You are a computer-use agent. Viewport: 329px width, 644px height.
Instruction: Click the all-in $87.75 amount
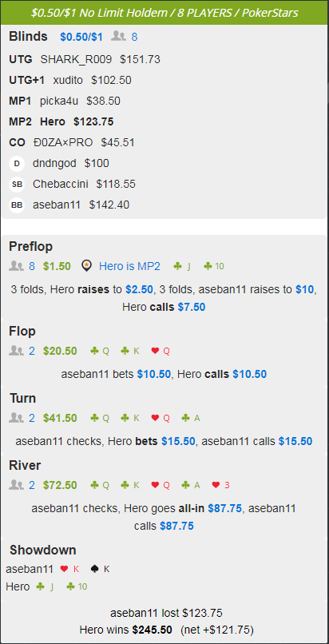[x=225, y=508]
